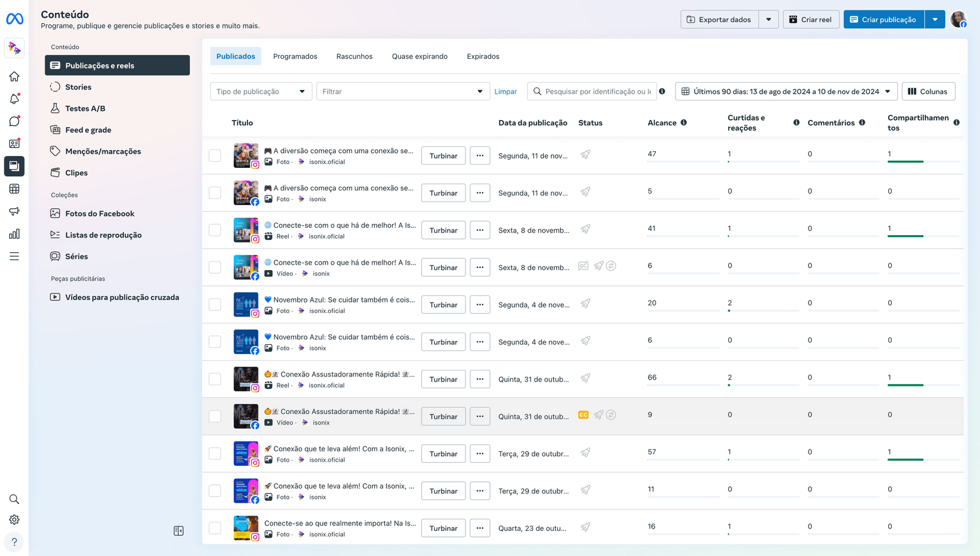This screenshot has height=556, width=980.
Task: Open the Home icon in sidebar
Action: click(x=14, y=77)
